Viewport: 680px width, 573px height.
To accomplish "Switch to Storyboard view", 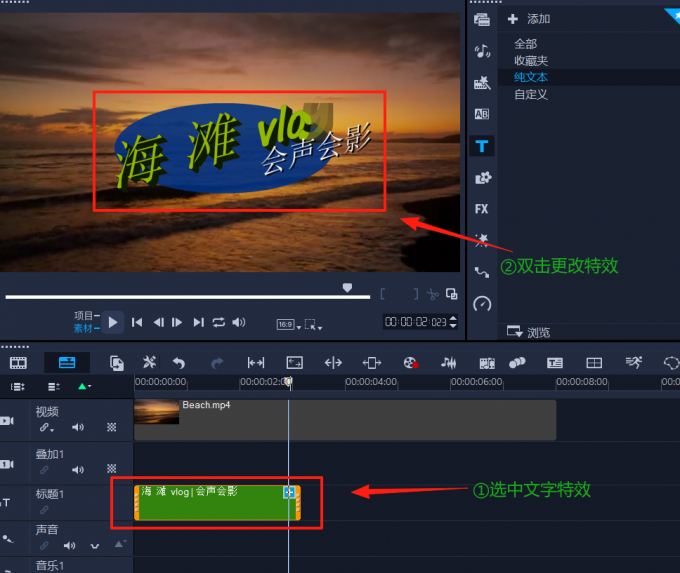I will point(18,363).
